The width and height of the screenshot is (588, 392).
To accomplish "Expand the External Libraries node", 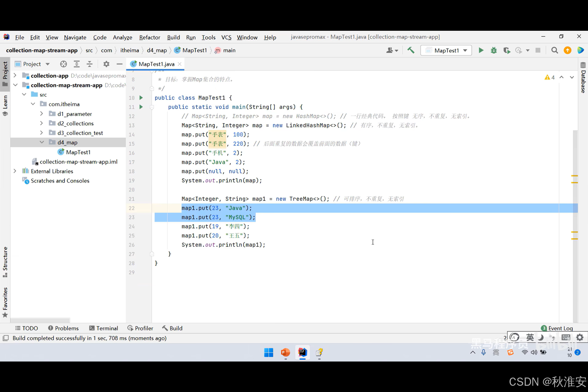I will 15,171.
